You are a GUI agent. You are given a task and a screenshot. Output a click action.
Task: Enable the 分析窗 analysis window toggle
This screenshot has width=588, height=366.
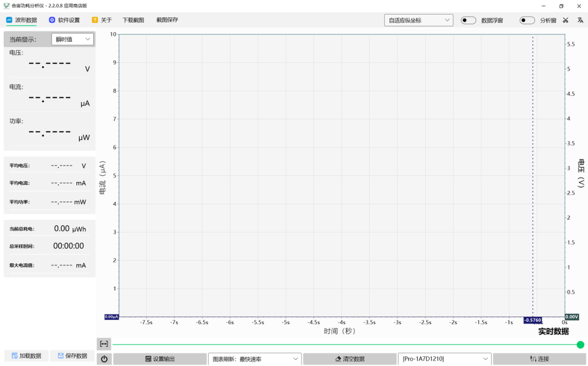526,20
